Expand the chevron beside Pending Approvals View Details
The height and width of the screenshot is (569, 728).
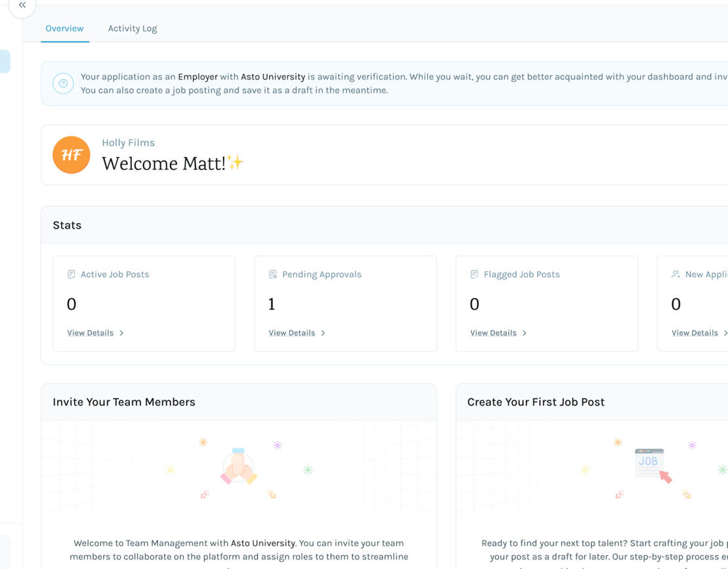[323, 333]
